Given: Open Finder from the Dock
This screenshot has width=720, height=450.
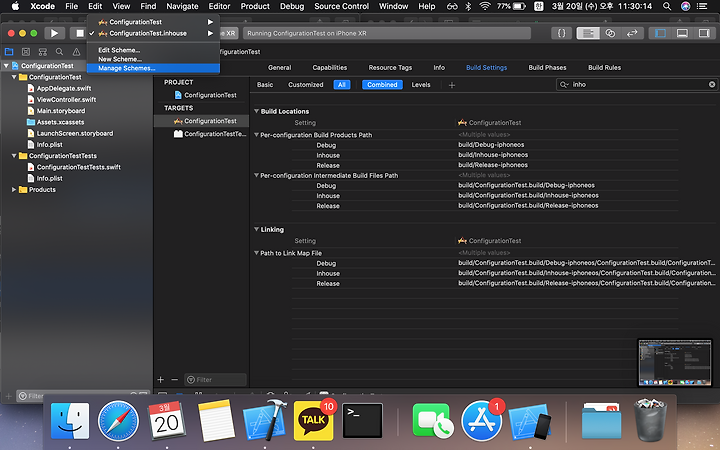Looking at the screenshot, I should point(70,421).
